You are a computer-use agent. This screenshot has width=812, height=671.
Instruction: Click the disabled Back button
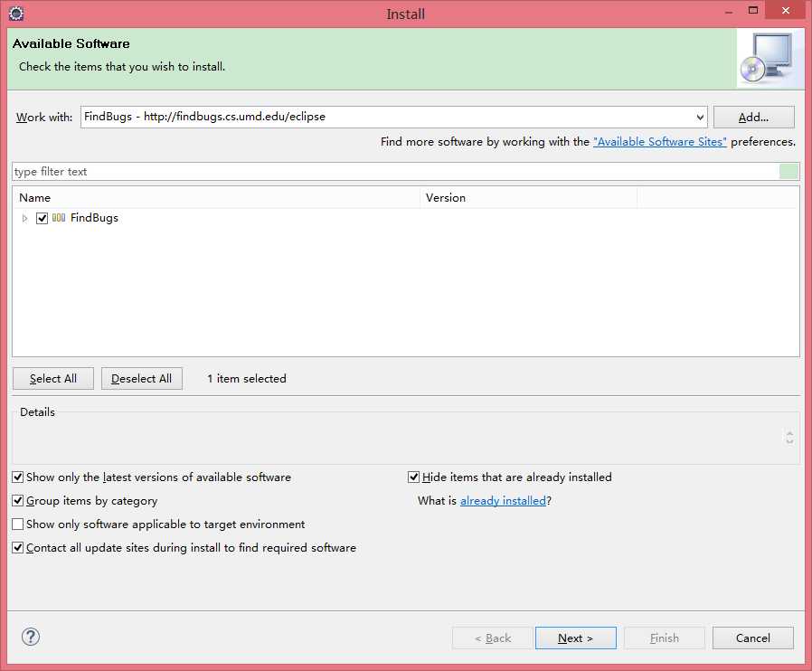pyautogui.click(x=493, y=638)
